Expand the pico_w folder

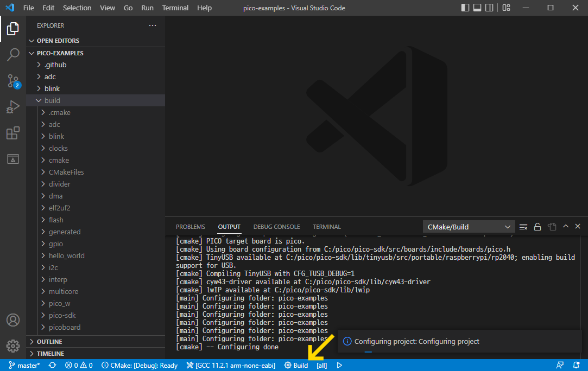click(x=96, y=304)
